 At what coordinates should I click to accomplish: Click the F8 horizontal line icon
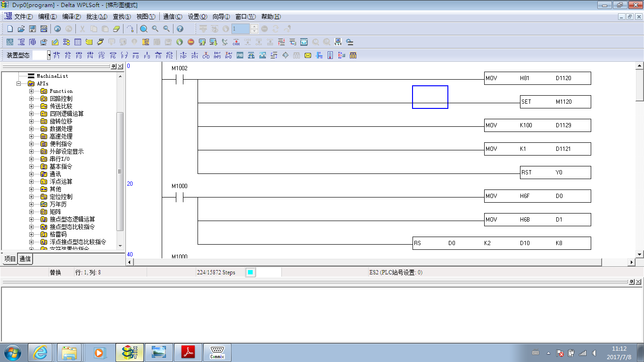click(136, 55)
